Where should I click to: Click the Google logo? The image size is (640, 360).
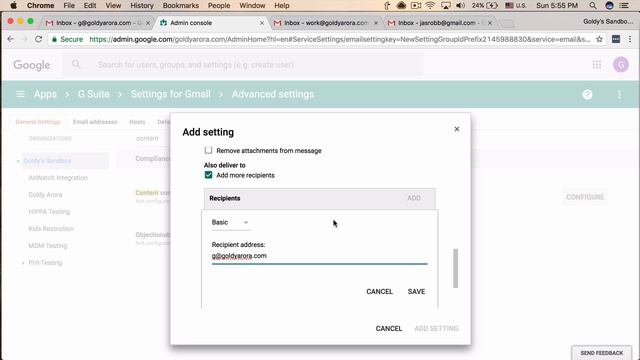31,65
